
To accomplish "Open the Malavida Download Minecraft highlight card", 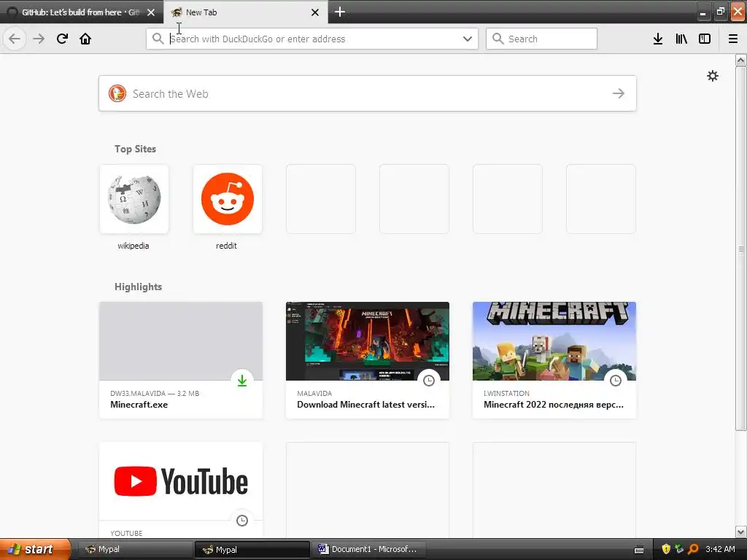I will click(368, 360).
